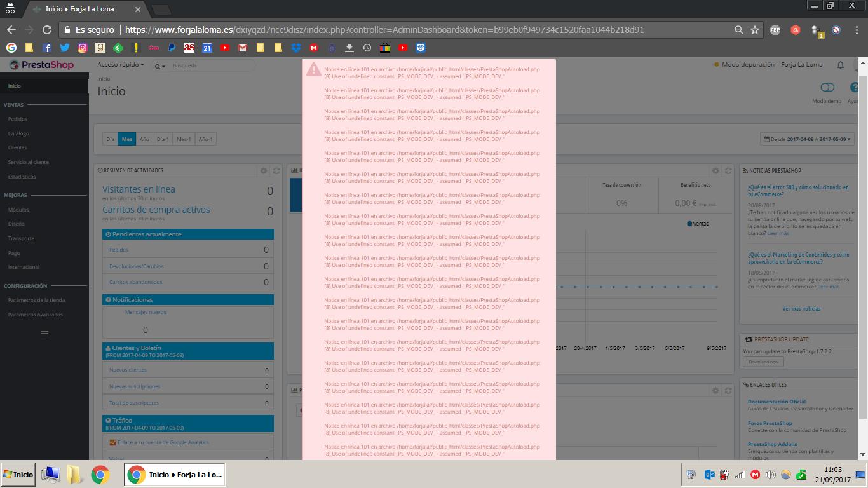Image resolution: width=868 pixels, height=488 pixels.
Task: Select the Año-1 date tab
Action: [x=205, y=139]
